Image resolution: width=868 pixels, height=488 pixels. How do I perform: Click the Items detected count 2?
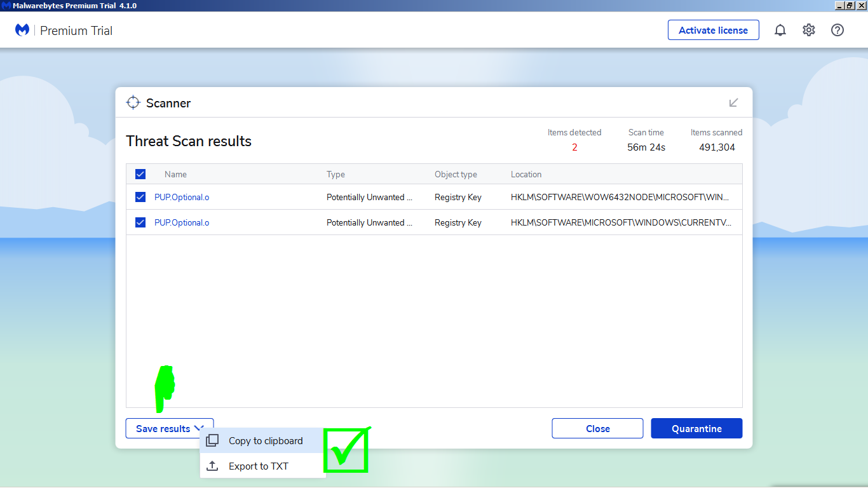(x=574, y=147)
